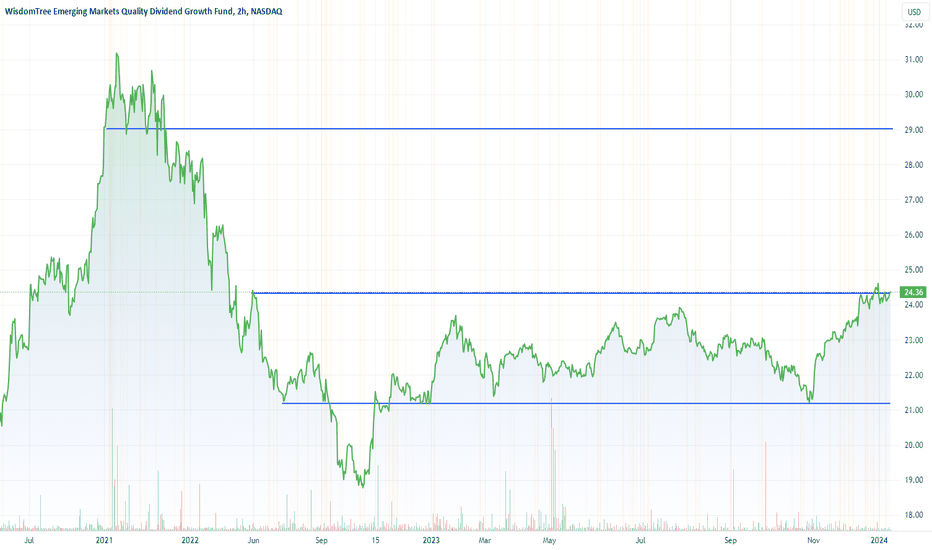This screenshot has height=550, width=932.
Task: Click the 25.00 price axis label
Action: [x=914, y=270]
